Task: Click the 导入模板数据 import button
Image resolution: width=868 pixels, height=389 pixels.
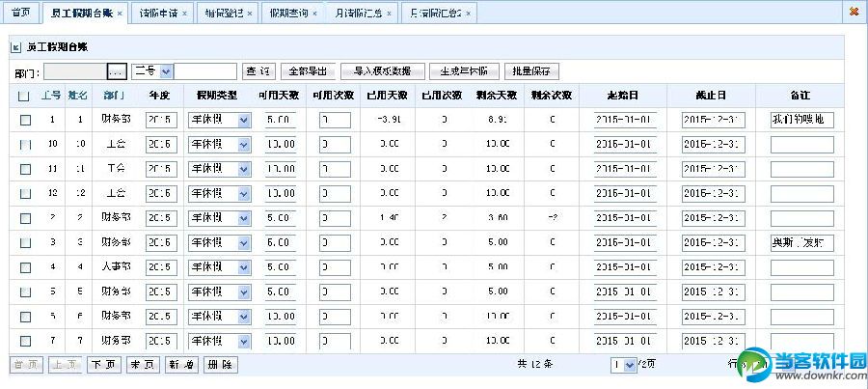Action: pyautogui.click(x=383, y=71)
